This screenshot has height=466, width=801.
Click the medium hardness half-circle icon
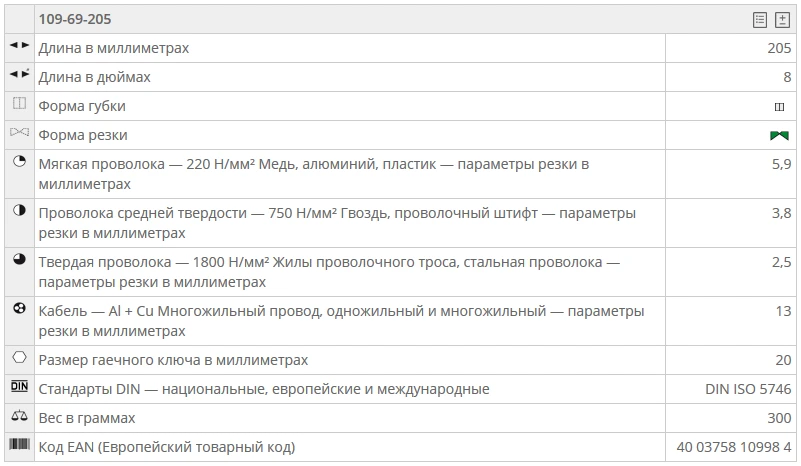click(x=19, y=211)
